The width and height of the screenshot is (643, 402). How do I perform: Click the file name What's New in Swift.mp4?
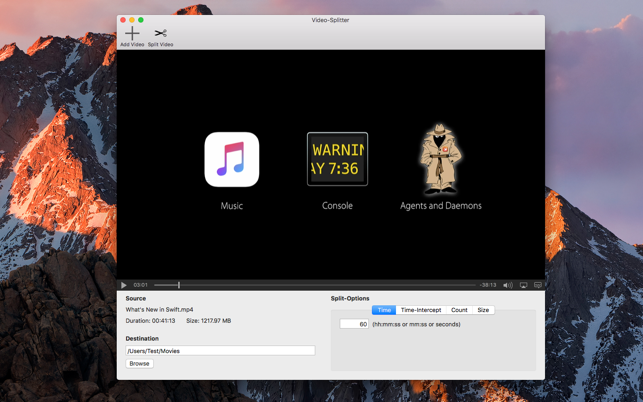point(159,310)
